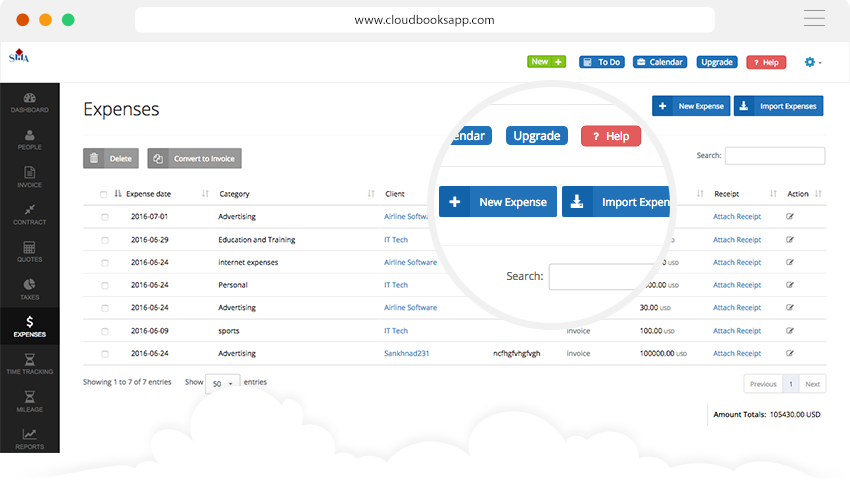The height and width of the screenshot is (480, 850).
Task: Edit the 2016-07-01 Advertising expense
Action: (790, 216)
